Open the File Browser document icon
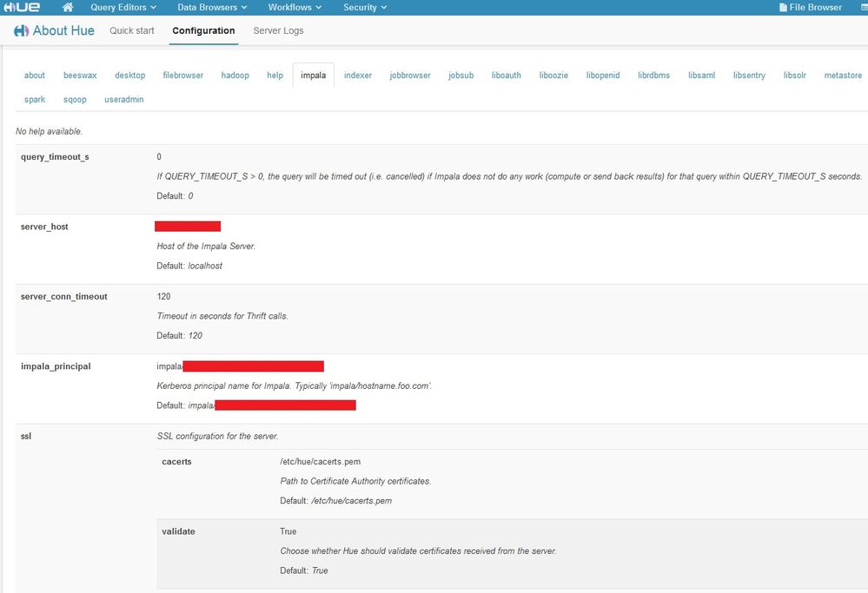The width and height of the screenshot is (868, 593). (783, 7)
